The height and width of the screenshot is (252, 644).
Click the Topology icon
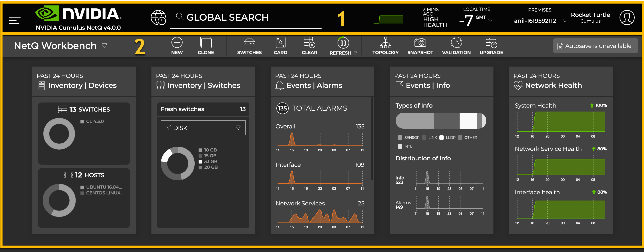tap(385, 43)
